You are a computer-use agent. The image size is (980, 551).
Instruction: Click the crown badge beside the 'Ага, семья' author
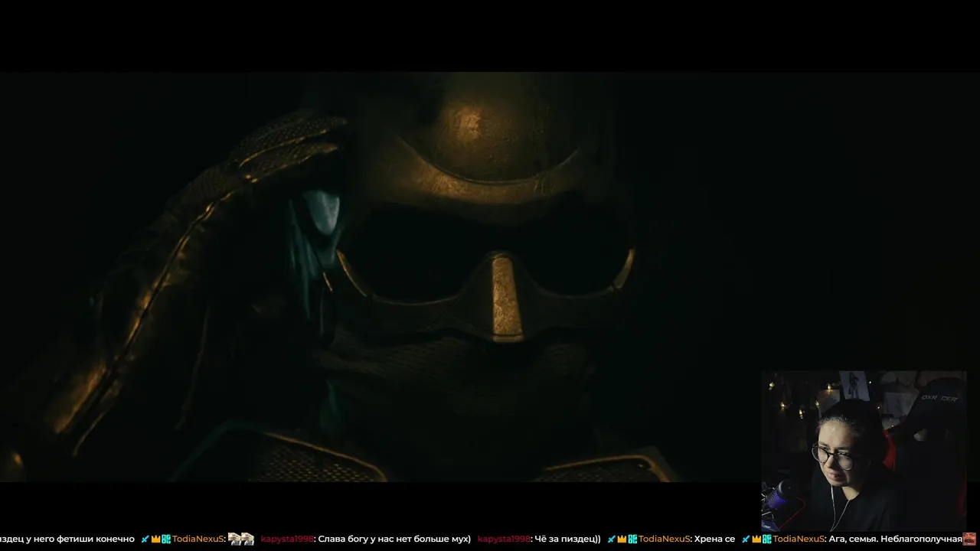click(x=757, y=539)
